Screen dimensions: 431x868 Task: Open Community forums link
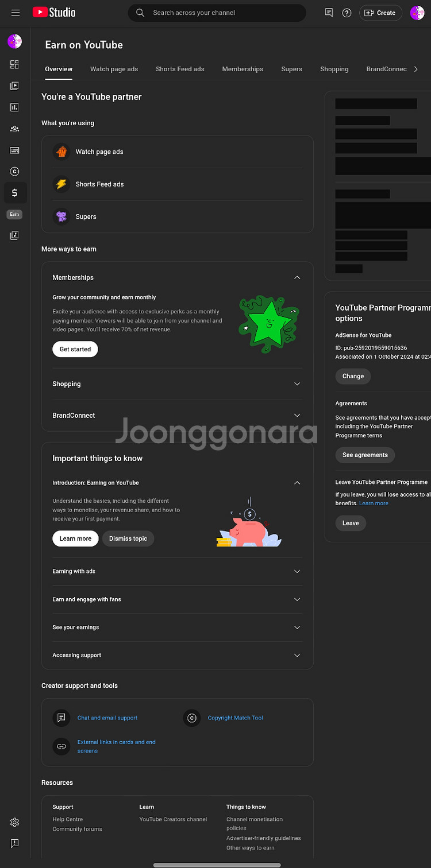click(77, 829)
